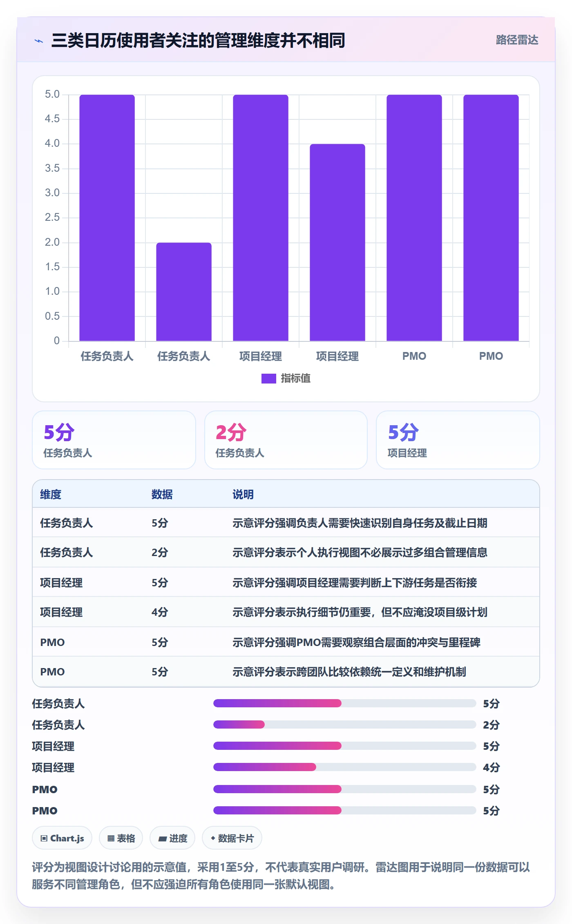The height and width of the screenshot is (924, 572).
Task: Click the 数据 table column header
Action: point(162,494)
